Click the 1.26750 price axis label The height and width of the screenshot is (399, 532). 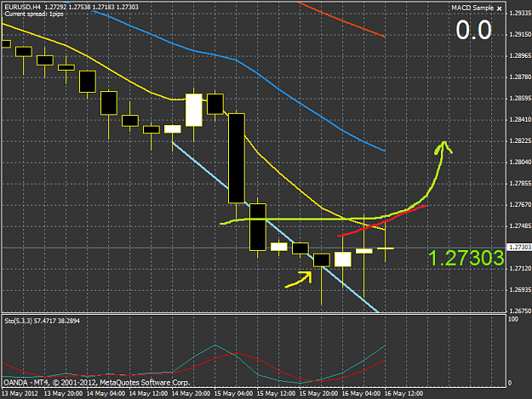coord(520,311)
